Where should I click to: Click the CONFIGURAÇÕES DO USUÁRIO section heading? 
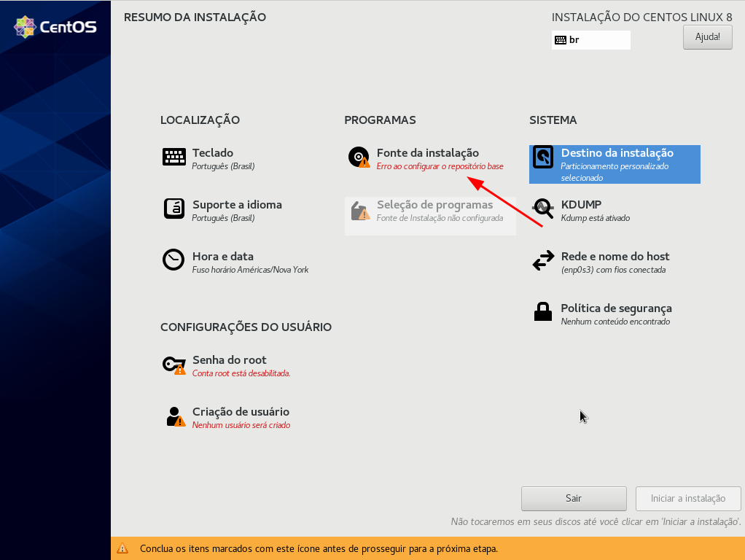(x=246, y=327)
